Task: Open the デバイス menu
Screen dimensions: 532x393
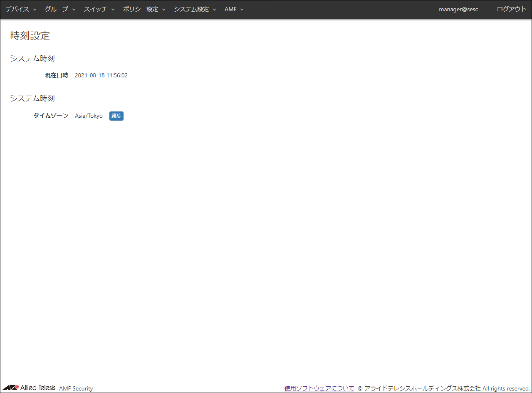Action: 21,9
